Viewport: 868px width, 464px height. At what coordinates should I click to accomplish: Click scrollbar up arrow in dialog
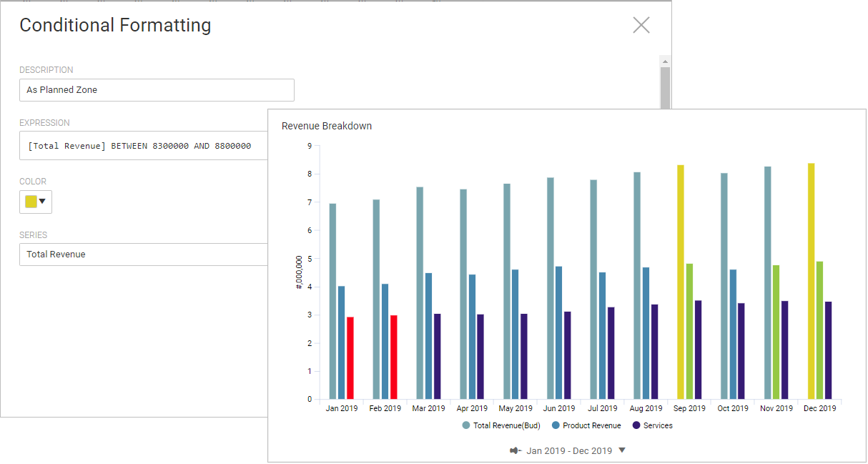pyautogui.click(x=665, y=61)
